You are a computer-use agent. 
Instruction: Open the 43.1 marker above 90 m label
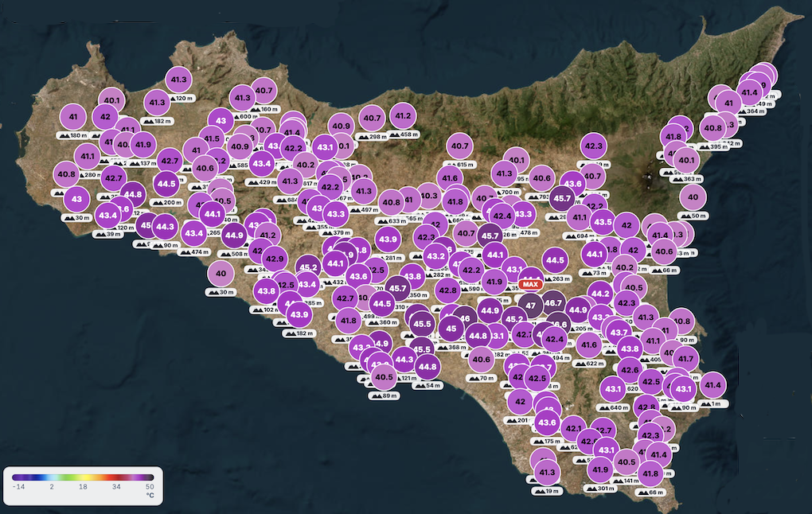tap(683, 389)
